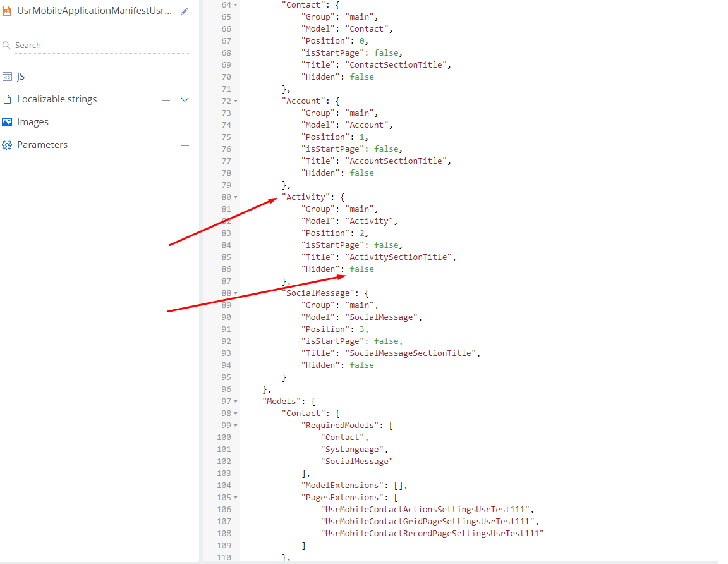Click "SocialMessageSectionTitle" value on line 93
Screen dimensions: 728x564
point(412,353)
